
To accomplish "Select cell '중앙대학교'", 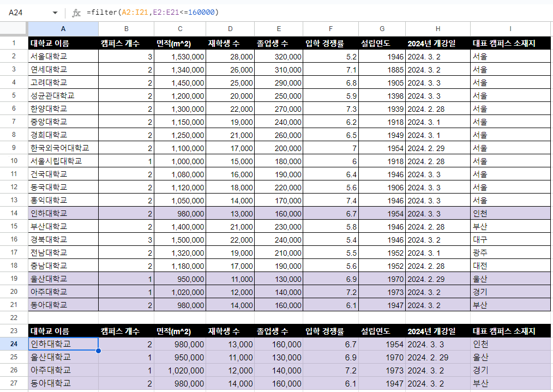I will [63, 122].
